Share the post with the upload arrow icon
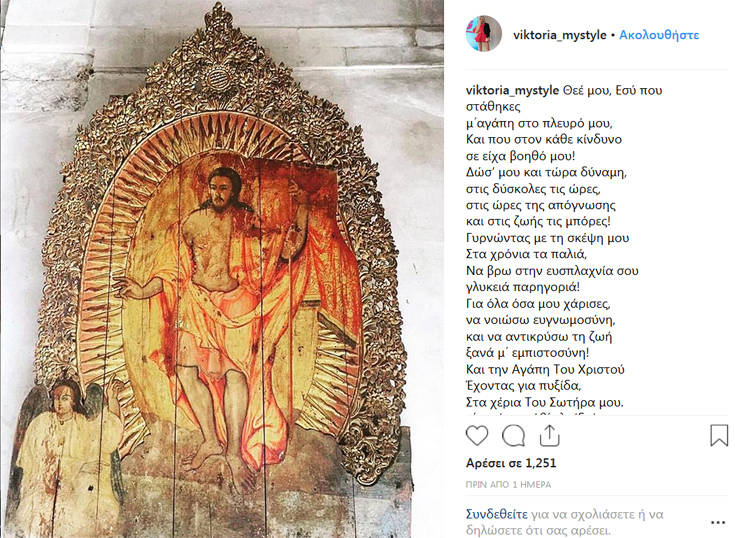735x538 pixels. 549,435
